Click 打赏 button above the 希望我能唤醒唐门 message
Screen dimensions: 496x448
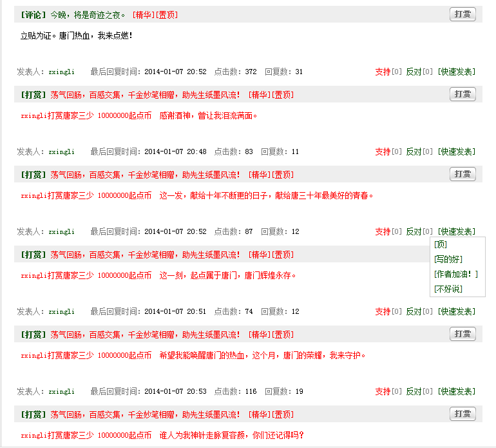(x=463, y=334)
